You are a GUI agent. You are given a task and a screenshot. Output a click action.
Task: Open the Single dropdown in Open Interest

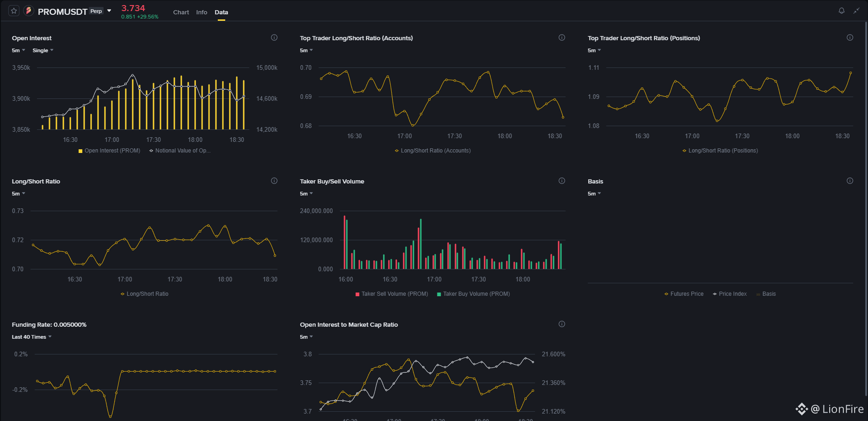click(43, 50)
